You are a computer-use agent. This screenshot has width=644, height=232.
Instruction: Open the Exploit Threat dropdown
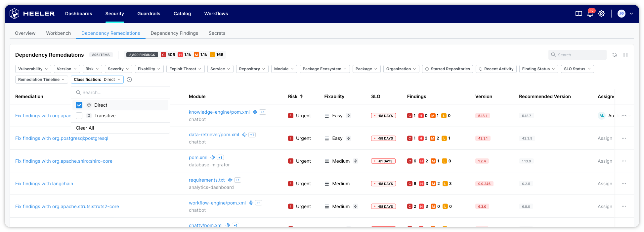tap(186, 69)
